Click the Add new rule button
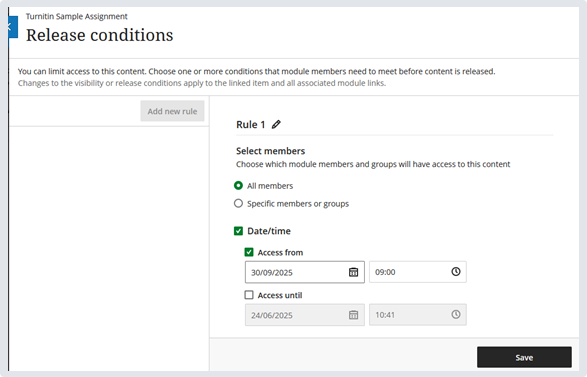This screenshot has width=587, height=377. tap(172, 111)
